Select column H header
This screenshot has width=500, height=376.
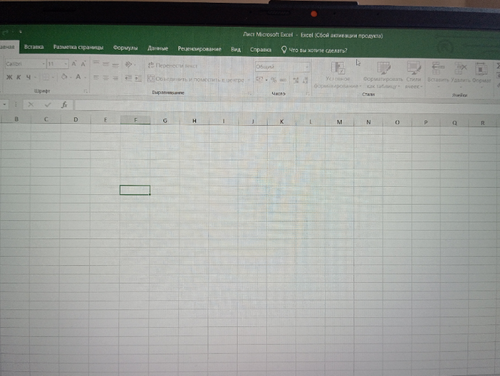click(194, 121)
